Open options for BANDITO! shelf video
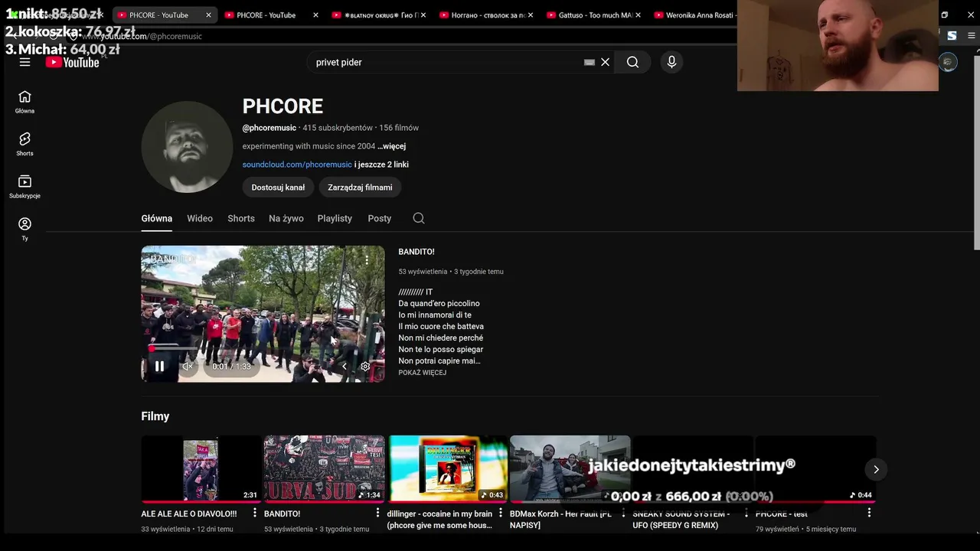Screen dimensions: 980x551 (x=377, y=513)
